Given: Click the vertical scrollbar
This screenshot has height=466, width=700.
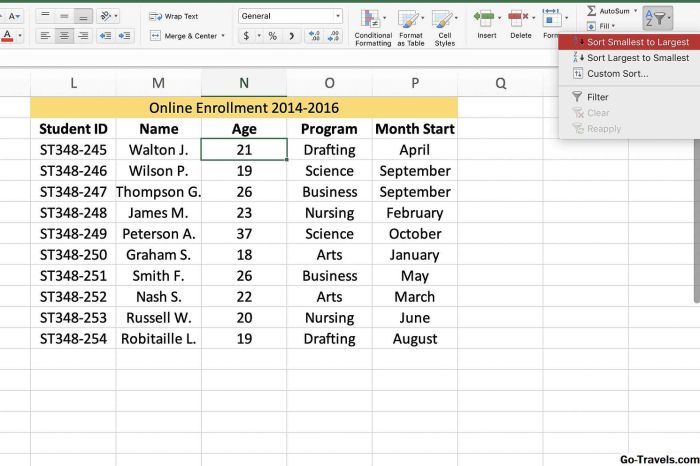Looking at the screenshot, I should [697, 221].
